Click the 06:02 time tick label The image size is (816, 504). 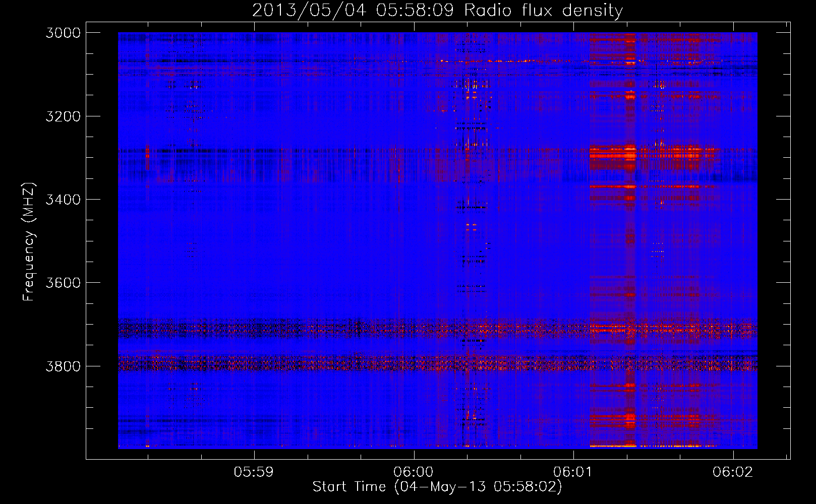click(x=732, y=472)
